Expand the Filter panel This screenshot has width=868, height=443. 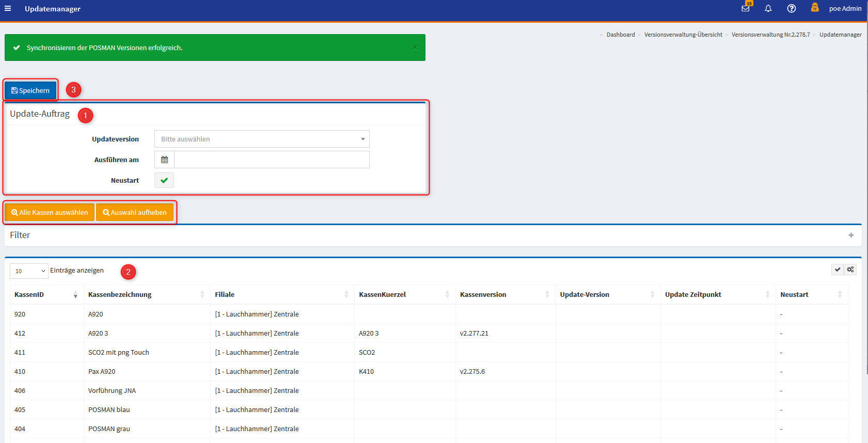850,235
